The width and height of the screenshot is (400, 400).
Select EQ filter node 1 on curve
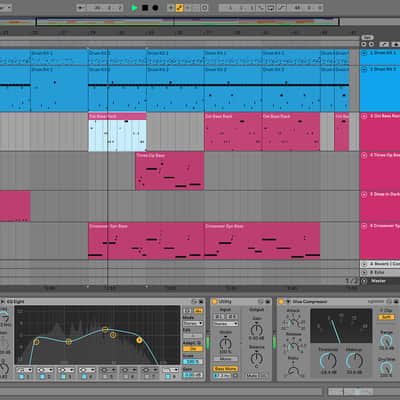pos(36,342)
